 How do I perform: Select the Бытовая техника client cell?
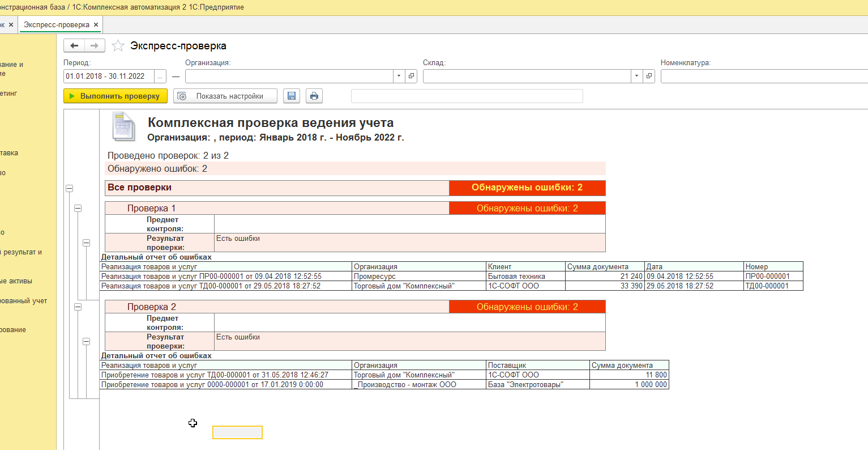pos(526,277)
